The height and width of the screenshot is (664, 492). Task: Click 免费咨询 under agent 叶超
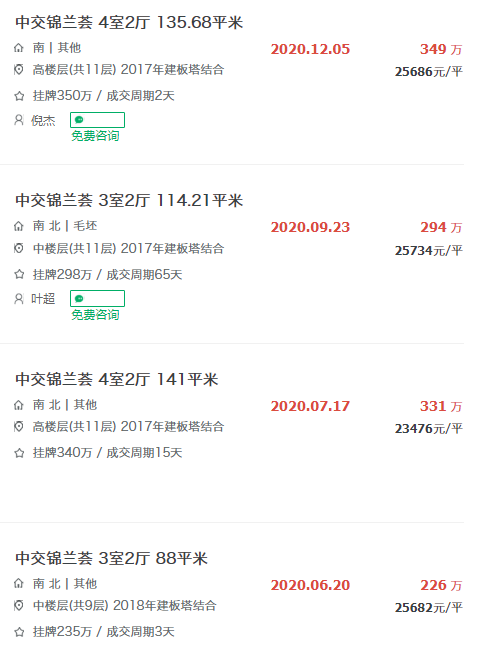[x=95, y=315]
